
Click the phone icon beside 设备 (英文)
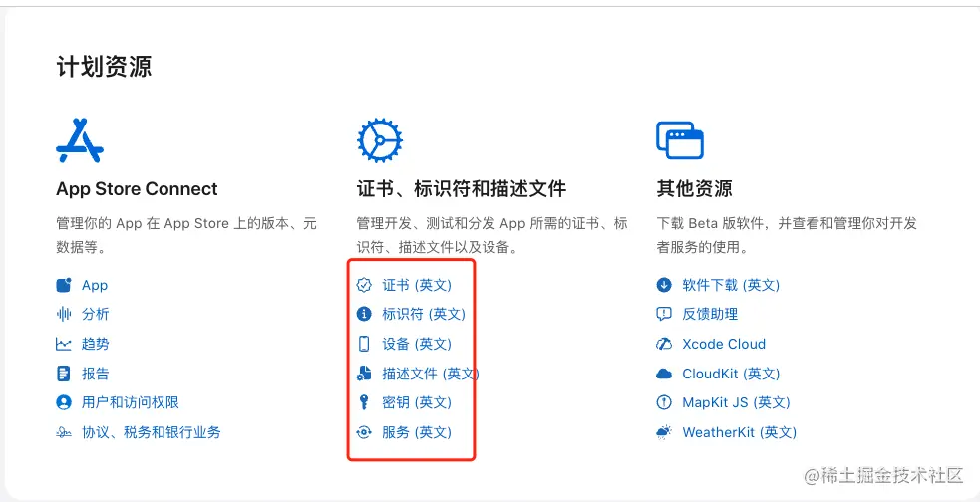click(364, 344)
